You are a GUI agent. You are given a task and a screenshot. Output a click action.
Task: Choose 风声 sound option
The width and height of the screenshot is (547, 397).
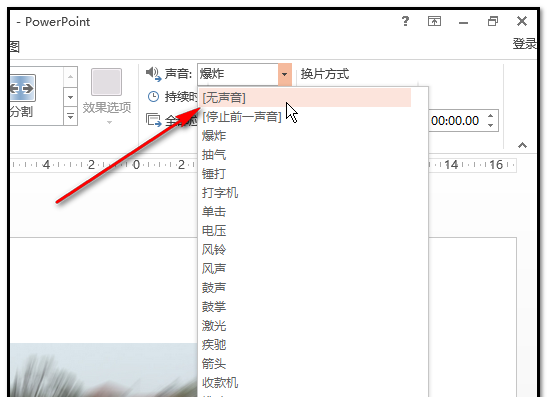[x=305, y=269]
